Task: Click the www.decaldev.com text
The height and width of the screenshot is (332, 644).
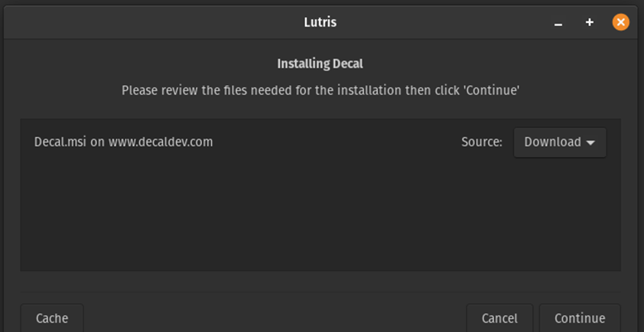Action: point(161,142)
